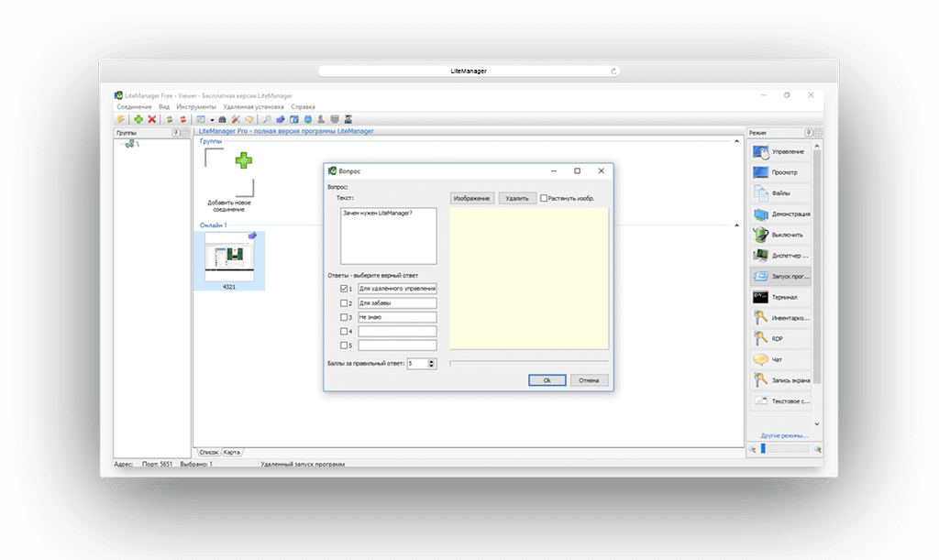Click the answer 1 text field
This screenshot has height=560, width=939.
[x=398, y=289]
